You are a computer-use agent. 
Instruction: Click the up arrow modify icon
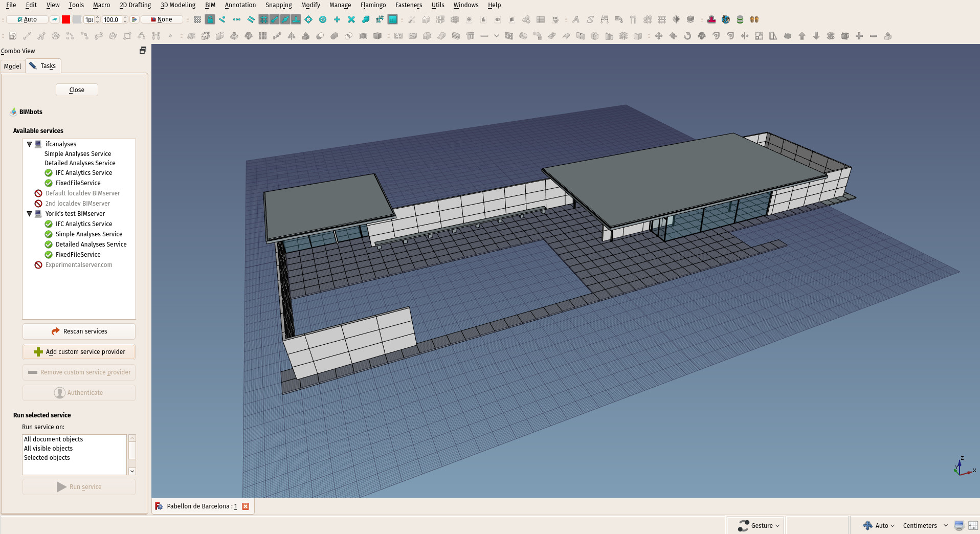tap(802, 36)
